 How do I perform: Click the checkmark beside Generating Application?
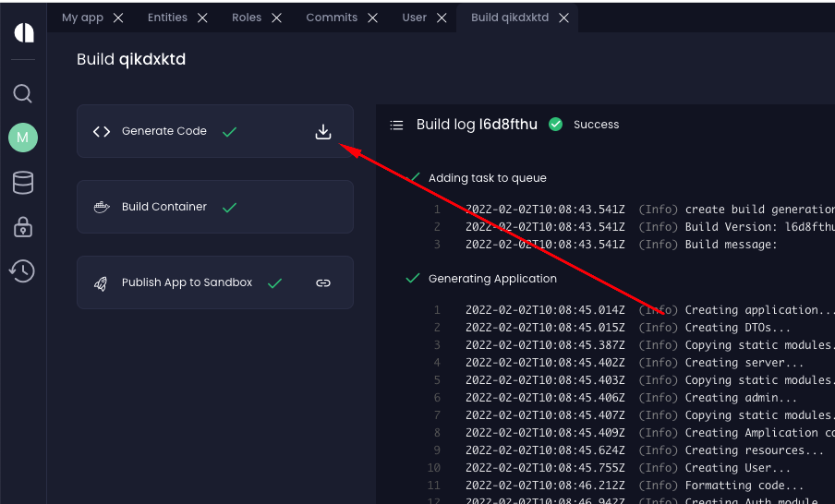(x=413, y=279)
